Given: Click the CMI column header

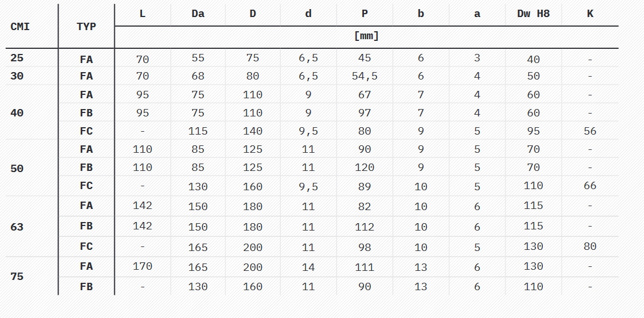Looking at the screenshot, I should [20, 27].
